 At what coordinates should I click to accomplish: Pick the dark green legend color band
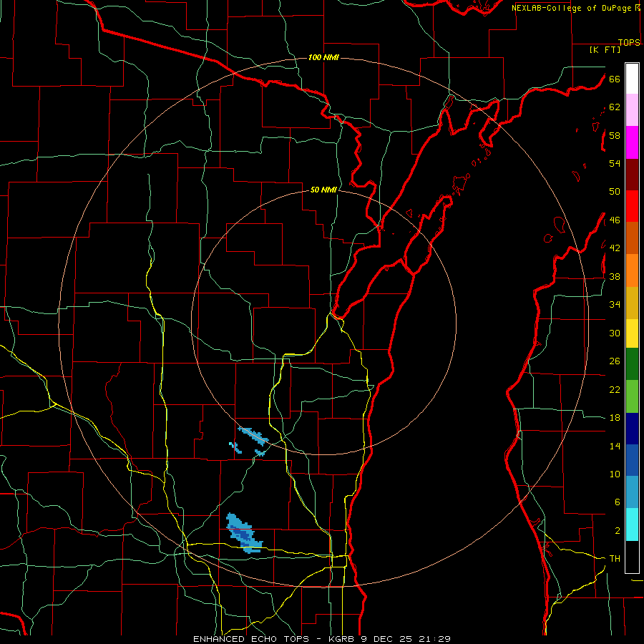(x=632, y=364)
